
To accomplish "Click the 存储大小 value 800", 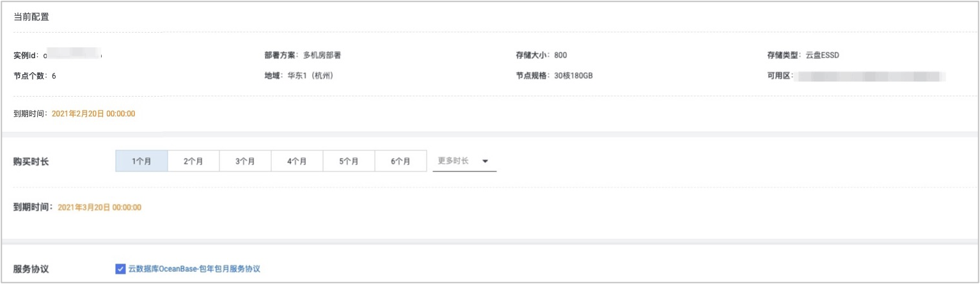I will [x=561, y=56].
